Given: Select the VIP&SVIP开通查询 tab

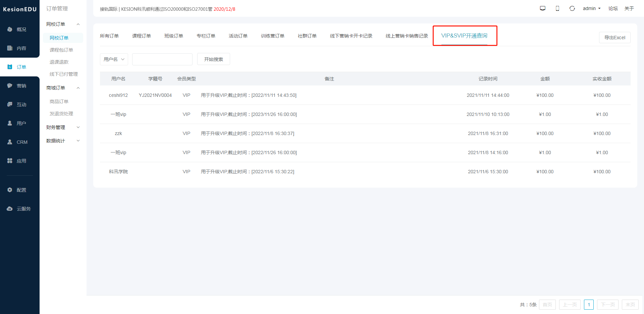Looking at the screenshot, I should (x=464, y=36).
